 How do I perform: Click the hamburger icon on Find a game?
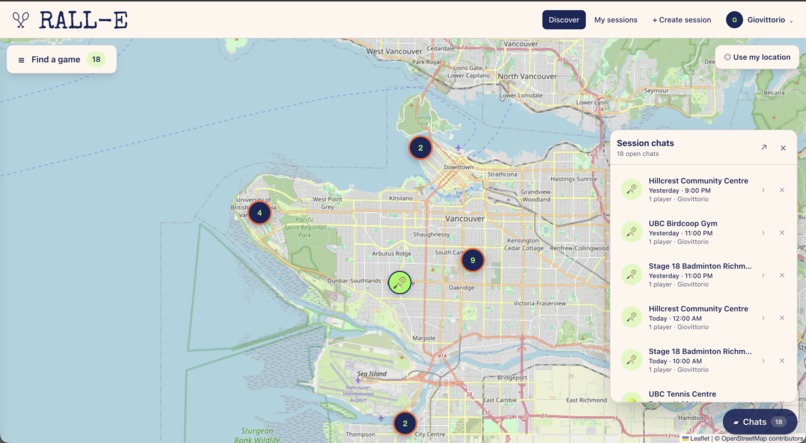(21, 60)
